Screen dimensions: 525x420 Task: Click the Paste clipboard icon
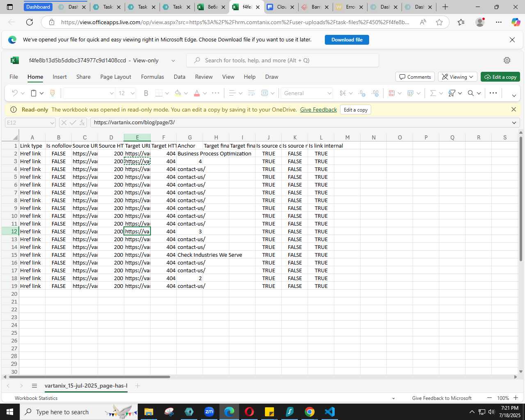(34, 93)
